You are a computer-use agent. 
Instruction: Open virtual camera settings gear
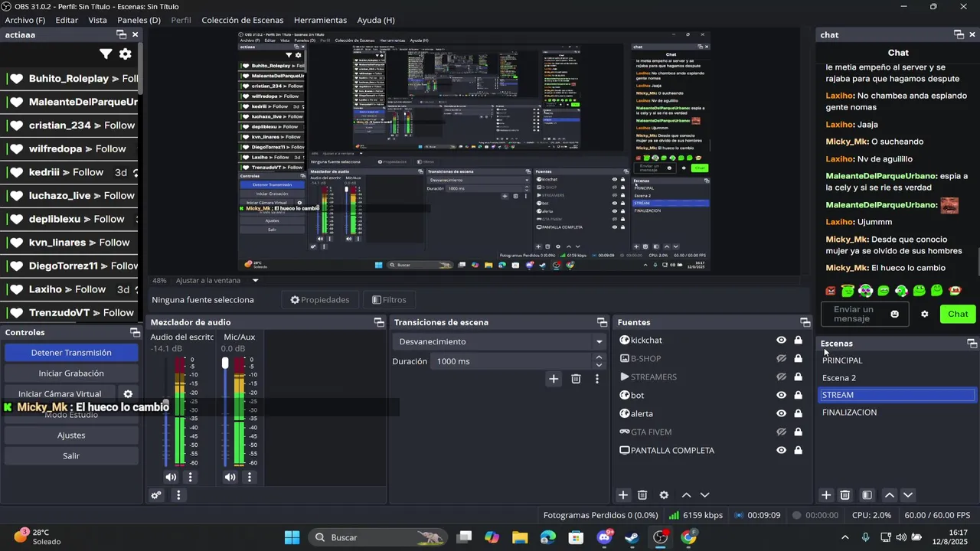128,394
